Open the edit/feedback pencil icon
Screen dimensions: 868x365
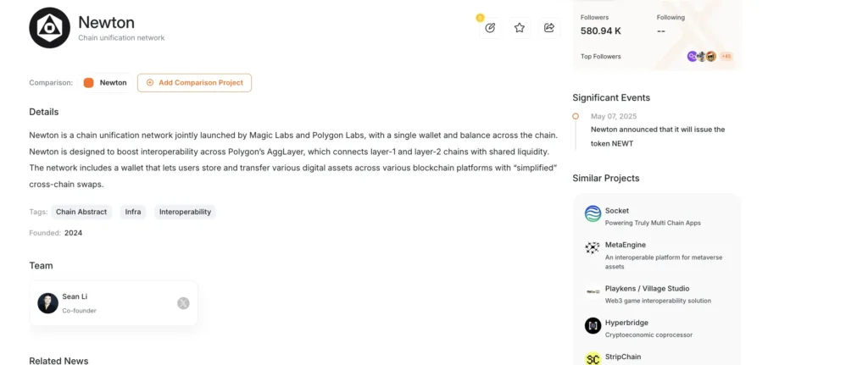[x=490, y=28]
